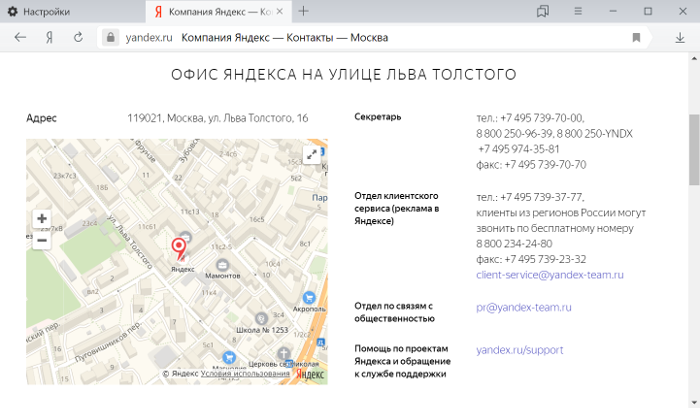Viewport: 700px width, 408px height.
Task: Open the tab groups icon in title bar
Action: (x=543, y=11)
